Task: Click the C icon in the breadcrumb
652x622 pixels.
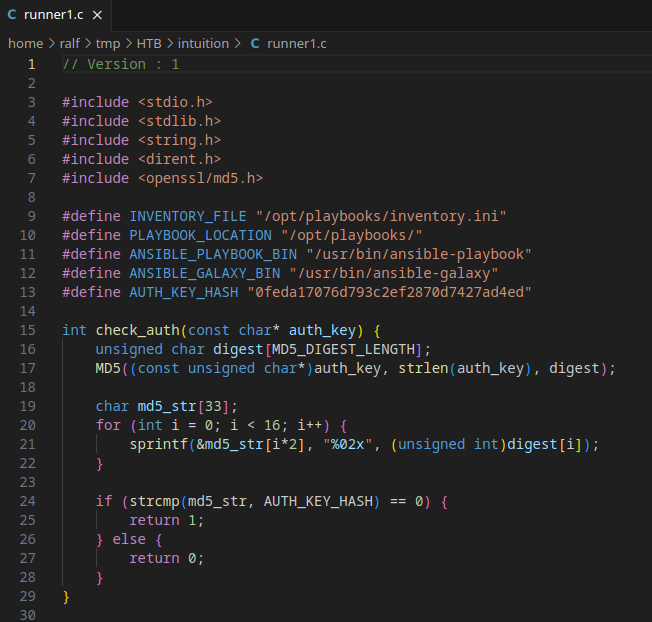Action: (255, 43)
